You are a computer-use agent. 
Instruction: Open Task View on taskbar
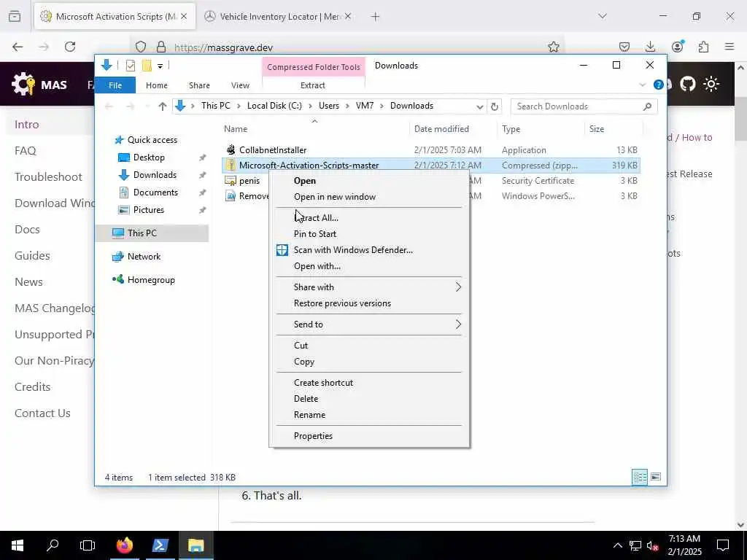tap(88, 545)
